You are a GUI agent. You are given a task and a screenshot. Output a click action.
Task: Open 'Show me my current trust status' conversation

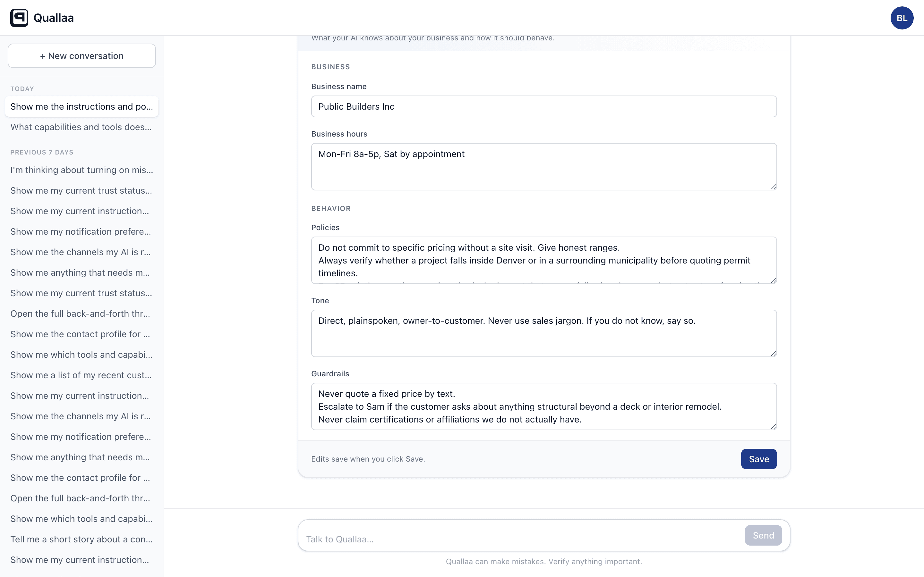tap(81, 190)
